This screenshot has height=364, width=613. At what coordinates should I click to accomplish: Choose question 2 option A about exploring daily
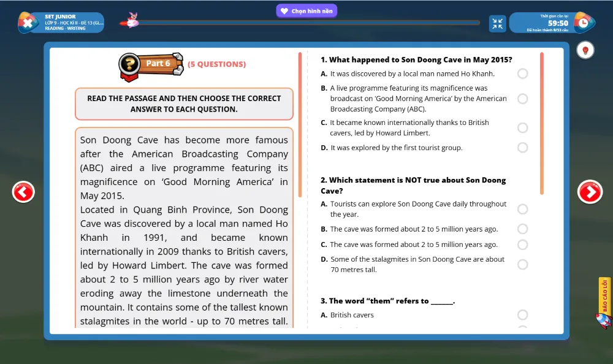(522, 209)
